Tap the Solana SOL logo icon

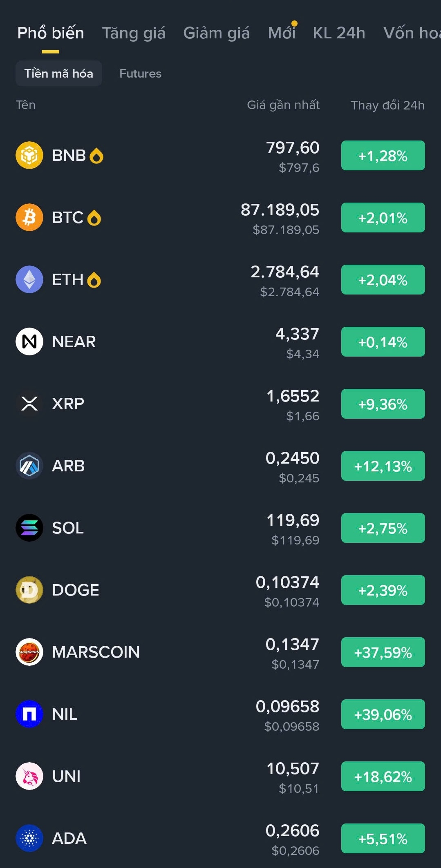pos(29,528)
